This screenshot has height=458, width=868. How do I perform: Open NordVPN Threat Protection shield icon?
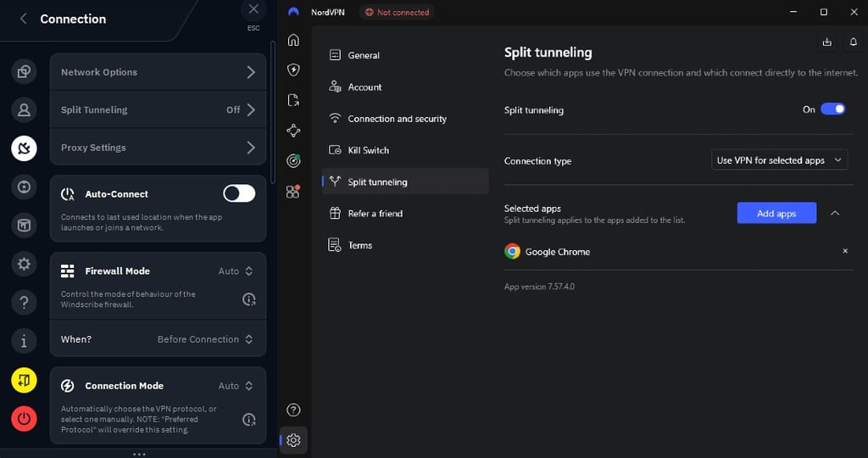[293, 70]
